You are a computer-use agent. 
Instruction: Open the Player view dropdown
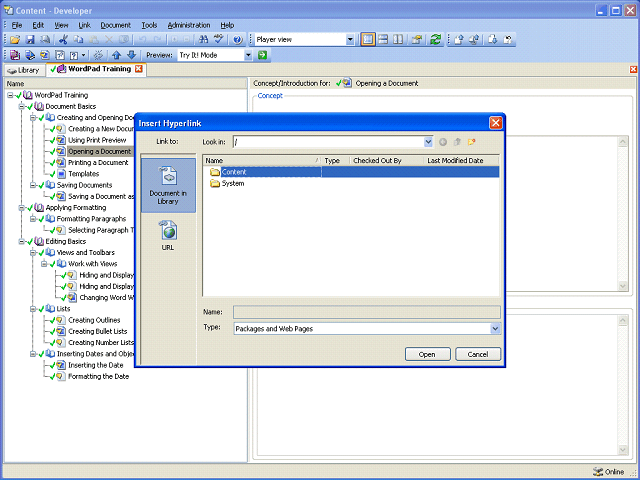(x=350, y=40)
